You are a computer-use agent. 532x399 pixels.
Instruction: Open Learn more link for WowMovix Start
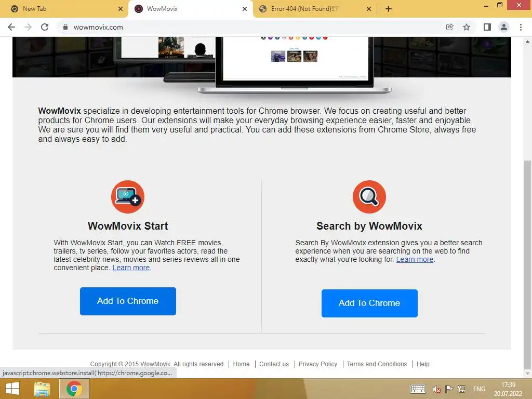pyautogui.click(x=131, y=268)
